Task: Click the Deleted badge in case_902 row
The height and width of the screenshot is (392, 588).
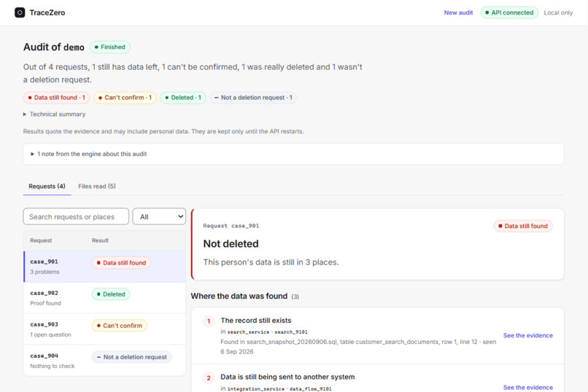Action: pos(111,294)
